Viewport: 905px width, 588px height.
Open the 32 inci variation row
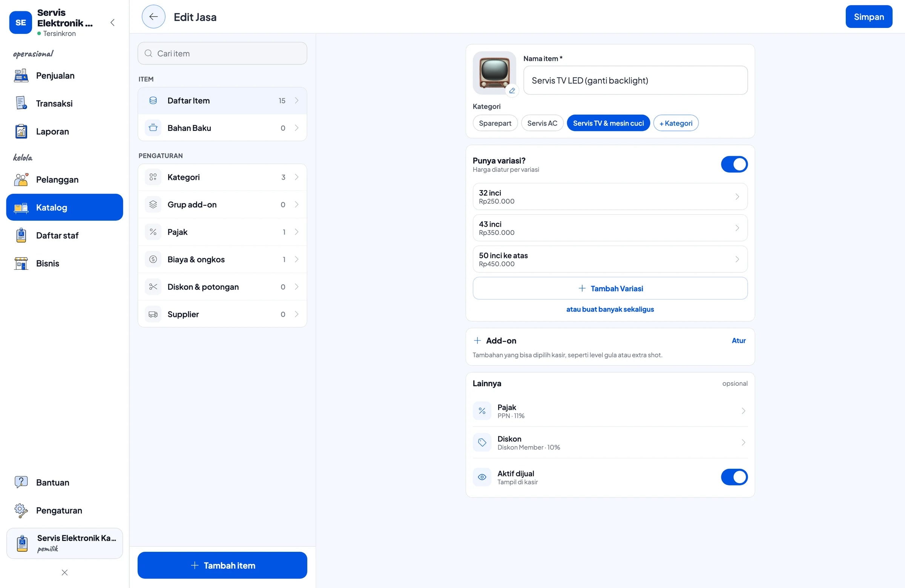point(610,197)
